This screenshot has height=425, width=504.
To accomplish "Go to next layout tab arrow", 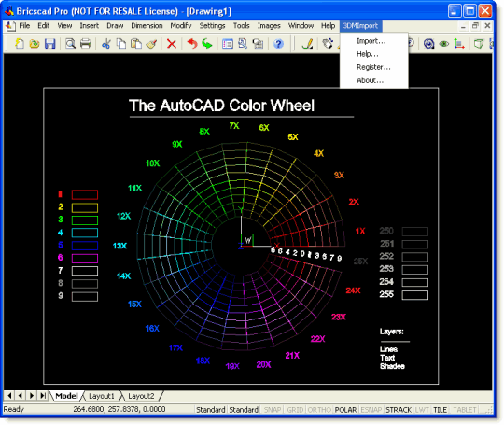I will [x=32, y=395].
